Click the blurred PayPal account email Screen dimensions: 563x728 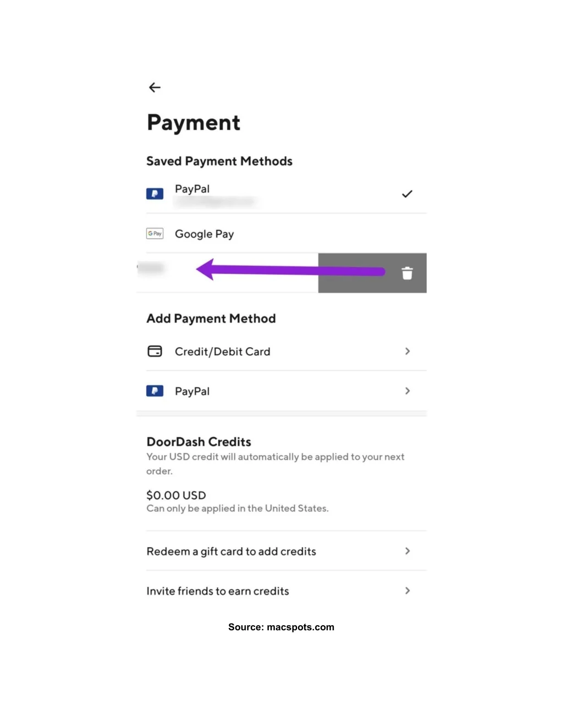point(216,202)
